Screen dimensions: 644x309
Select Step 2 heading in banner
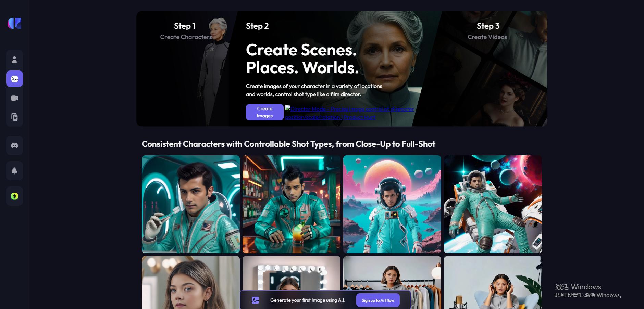[257, 26]
